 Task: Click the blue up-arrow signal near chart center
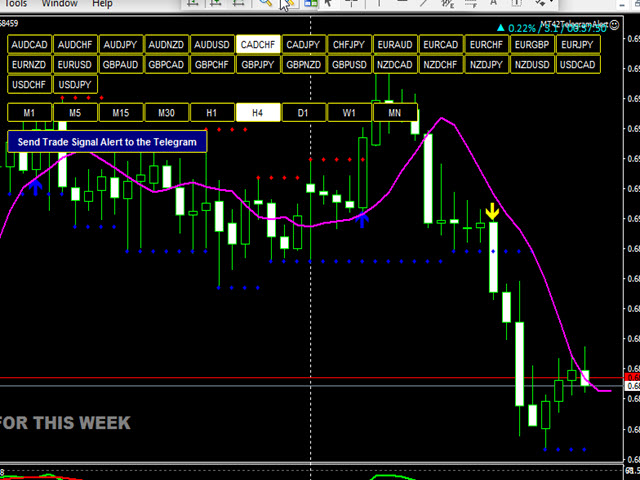pos(362,220)
